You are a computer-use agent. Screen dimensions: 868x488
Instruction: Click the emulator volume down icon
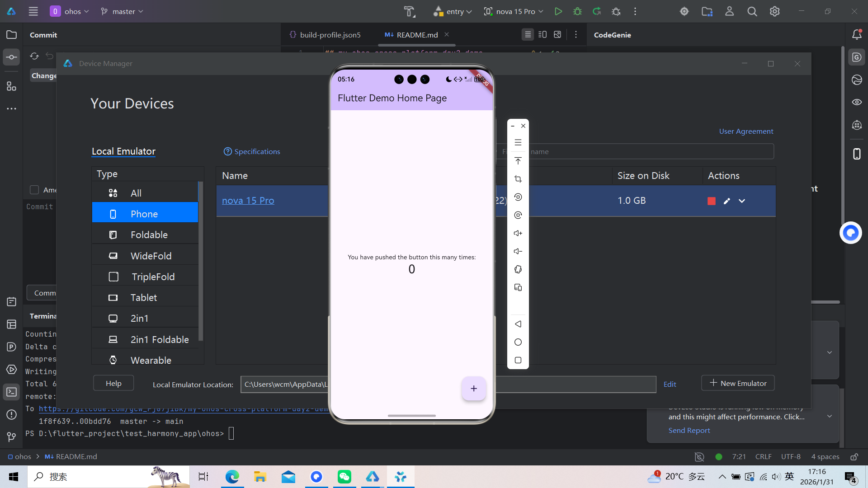pyautogui.click(x=518, y=251)
